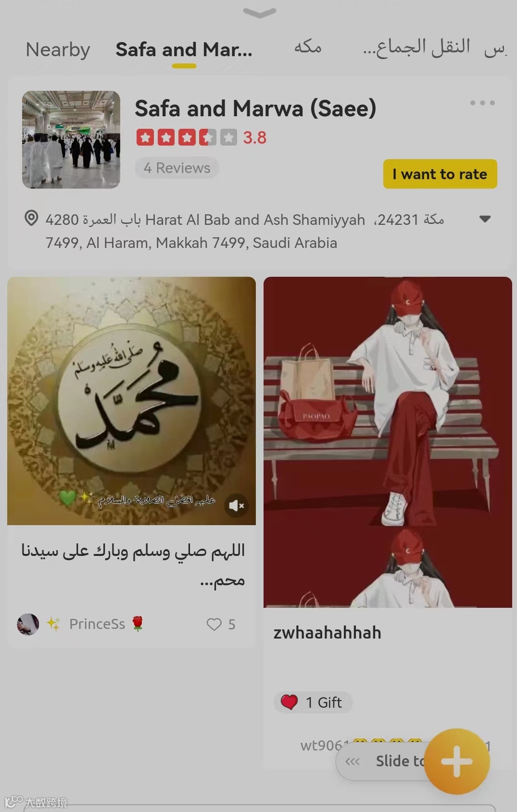
Task: Like the PrinceSs post with heart icon
Action: click(214, 624)
